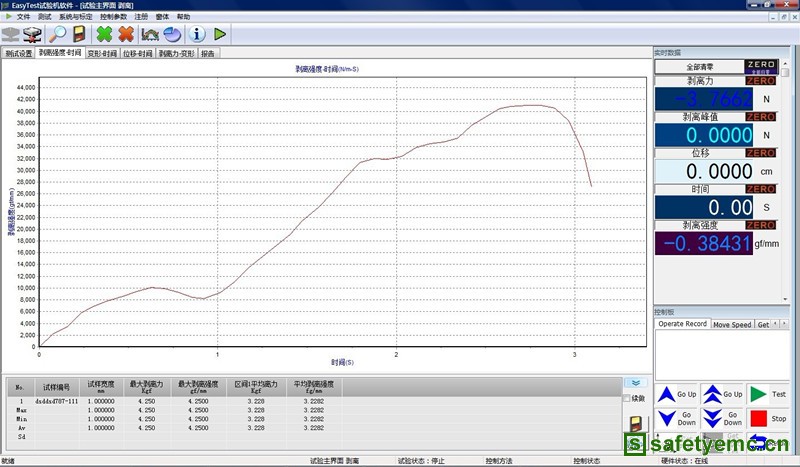Switch to the 位移-时间 tab

[138, 53]
